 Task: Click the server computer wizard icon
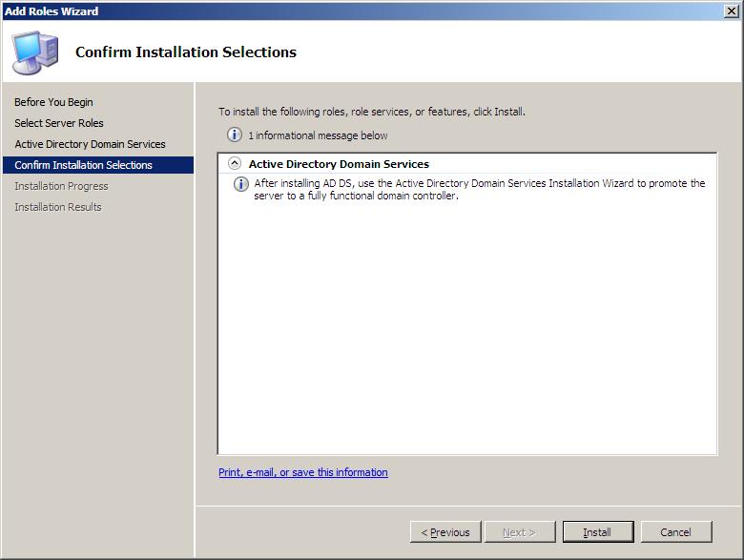tap(35, 52)
